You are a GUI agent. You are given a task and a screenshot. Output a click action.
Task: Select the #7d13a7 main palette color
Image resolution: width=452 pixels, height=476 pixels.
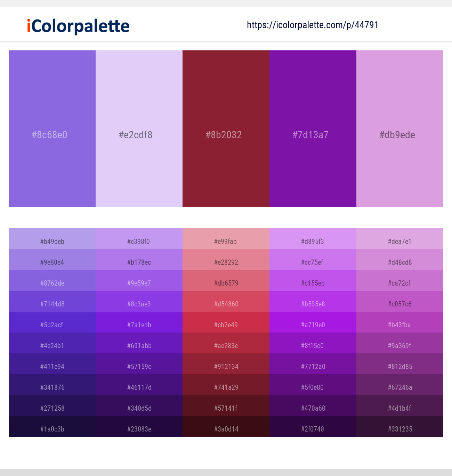click(313, 129)
